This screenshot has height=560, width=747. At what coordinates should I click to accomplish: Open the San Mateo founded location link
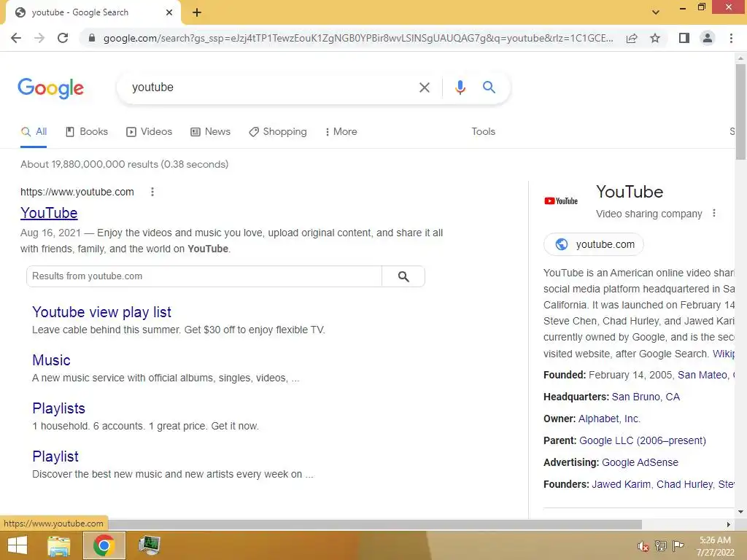click(703, 375)
